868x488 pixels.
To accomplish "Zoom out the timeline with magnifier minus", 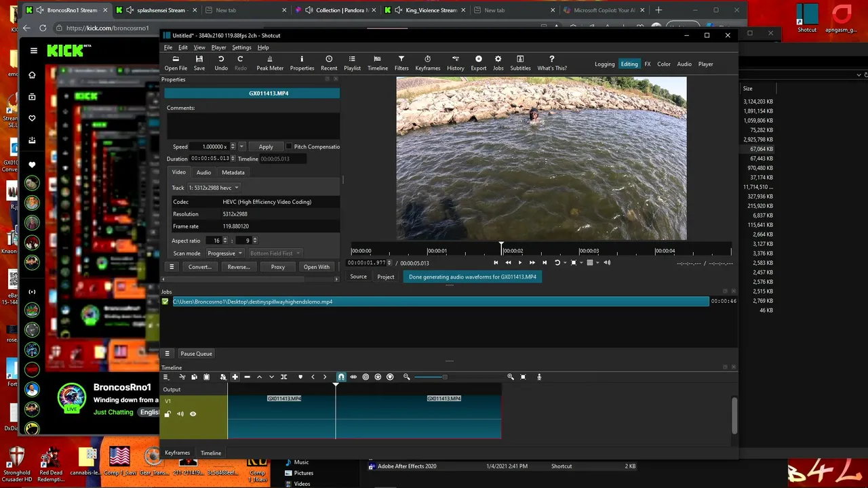I will click(407, 377).
